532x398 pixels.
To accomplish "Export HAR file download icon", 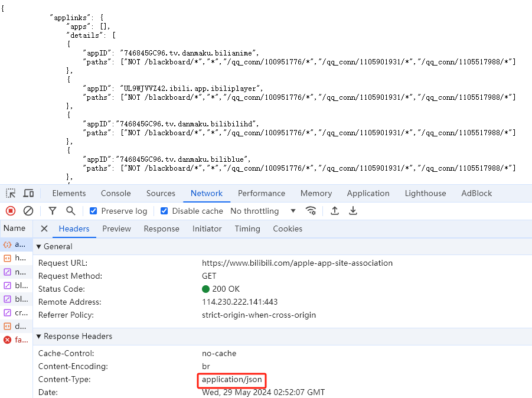I will tap(353, 211).
